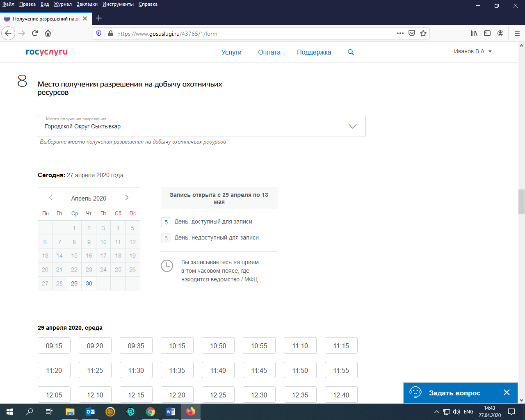525x420 pixels.
Task: Close the Задать вопрос chat widget
Action: 507,393
